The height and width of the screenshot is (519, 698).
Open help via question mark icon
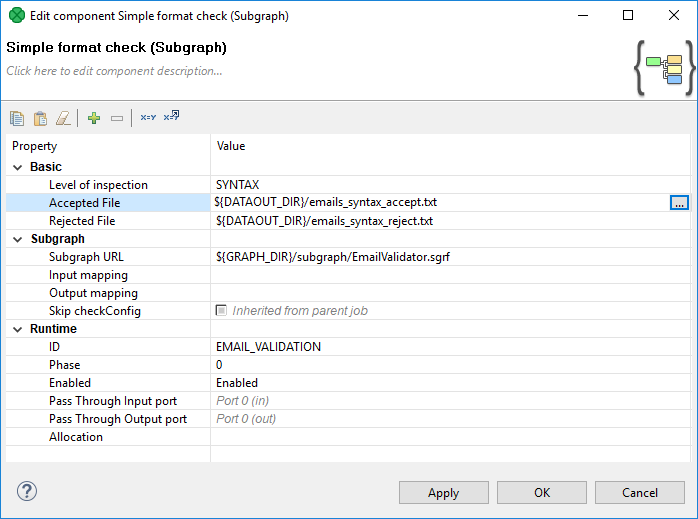click(27, 491)
